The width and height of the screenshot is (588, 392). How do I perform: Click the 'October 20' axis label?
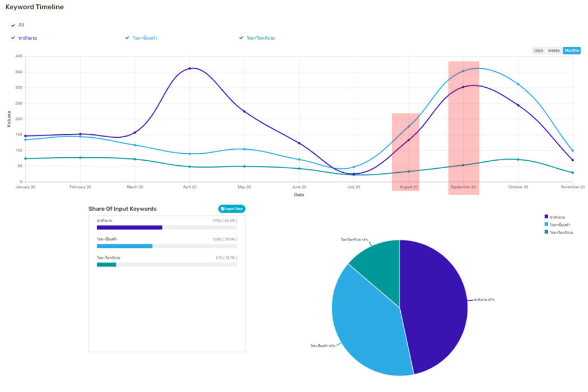pyautogui.click(x=519, y=187)
